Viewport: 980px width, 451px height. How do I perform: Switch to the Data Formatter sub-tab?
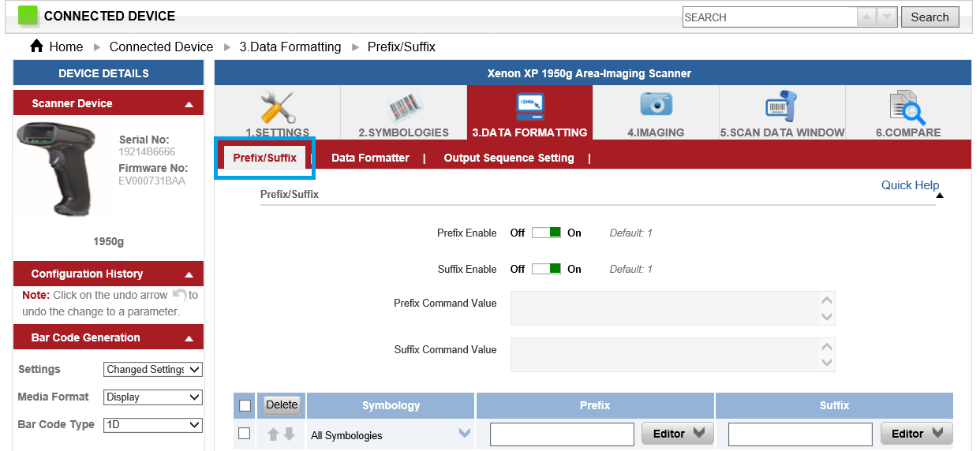(x=370, y=158)
